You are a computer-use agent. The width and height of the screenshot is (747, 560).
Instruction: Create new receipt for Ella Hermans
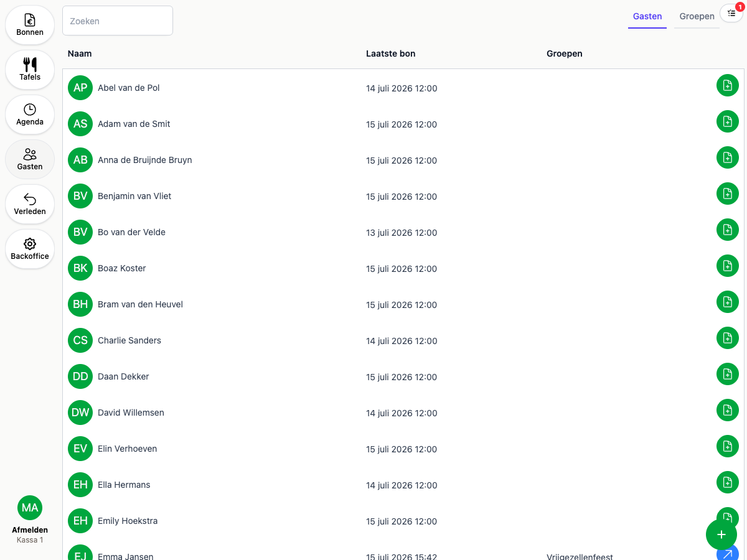pos(728,482)
